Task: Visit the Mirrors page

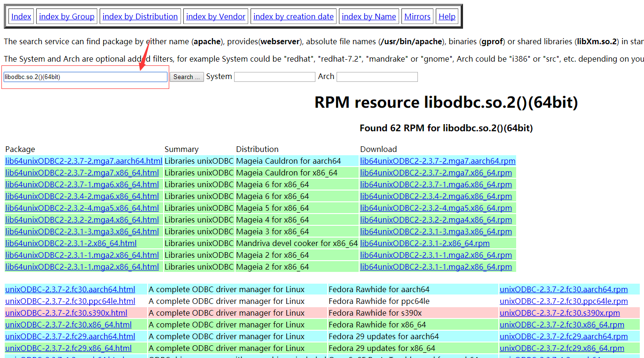Action: click(x=417, y=16)
